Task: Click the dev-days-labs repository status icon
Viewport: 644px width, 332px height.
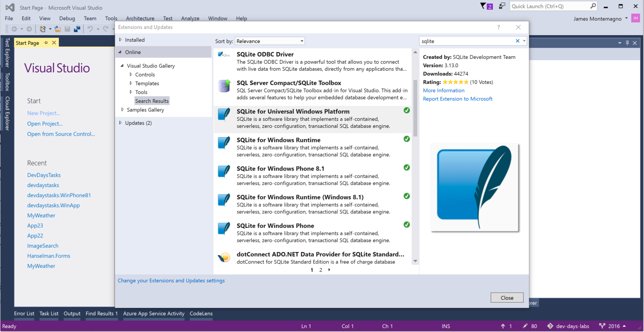Action: [x=550, y=326]
